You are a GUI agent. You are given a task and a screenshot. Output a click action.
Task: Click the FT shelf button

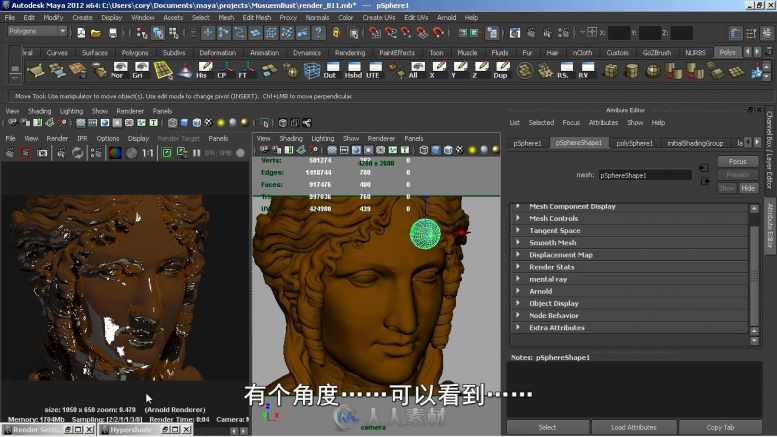coord(245,70)
